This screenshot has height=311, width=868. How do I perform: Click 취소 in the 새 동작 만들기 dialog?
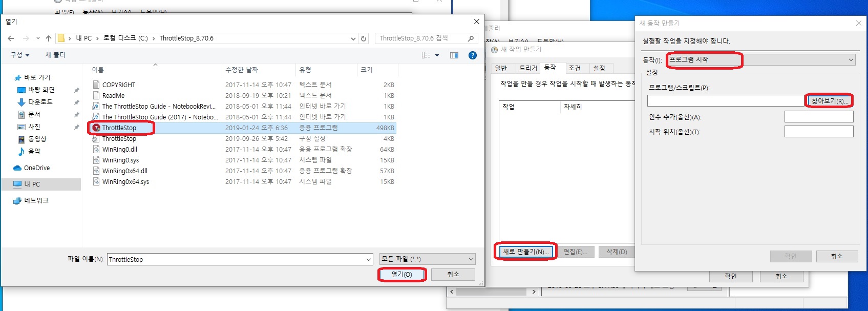[x=837, y=256]
